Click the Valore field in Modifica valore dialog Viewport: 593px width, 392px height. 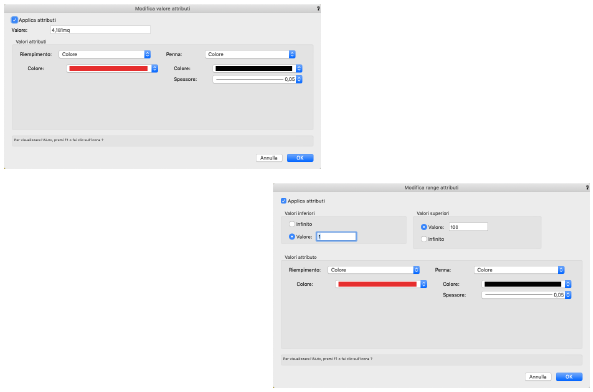100,30
